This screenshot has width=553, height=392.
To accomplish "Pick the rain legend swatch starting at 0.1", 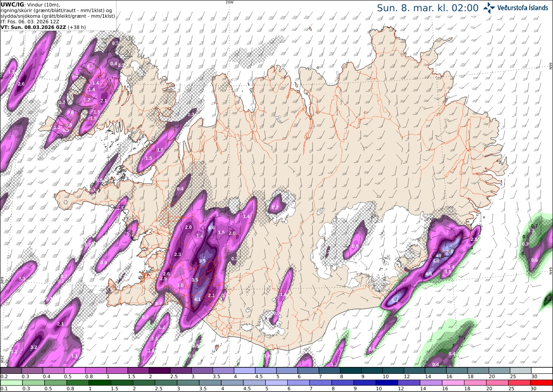I will point(11,383).
